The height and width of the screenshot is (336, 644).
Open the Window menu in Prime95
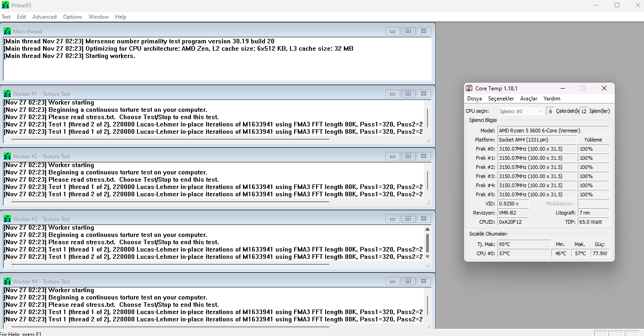99,17
